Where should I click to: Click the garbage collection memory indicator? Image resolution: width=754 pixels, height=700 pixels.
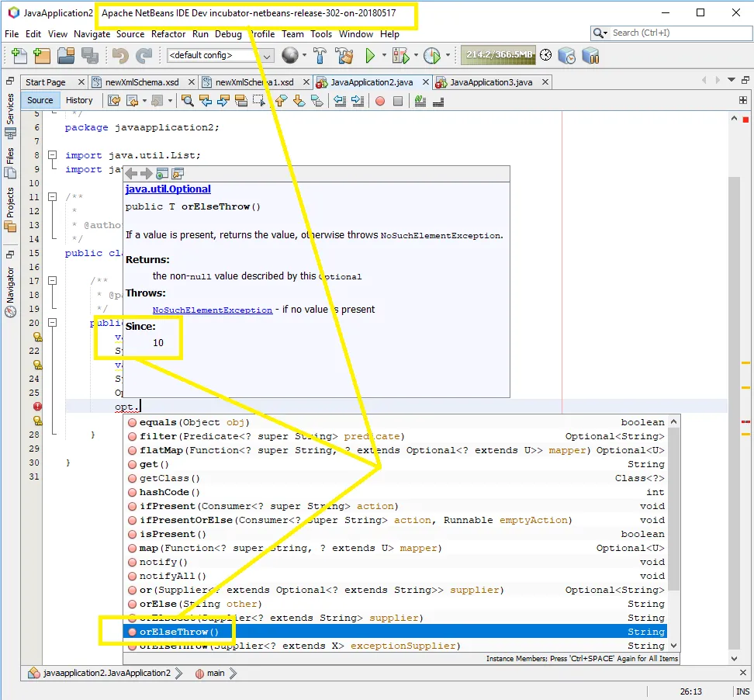click(498, 55)
